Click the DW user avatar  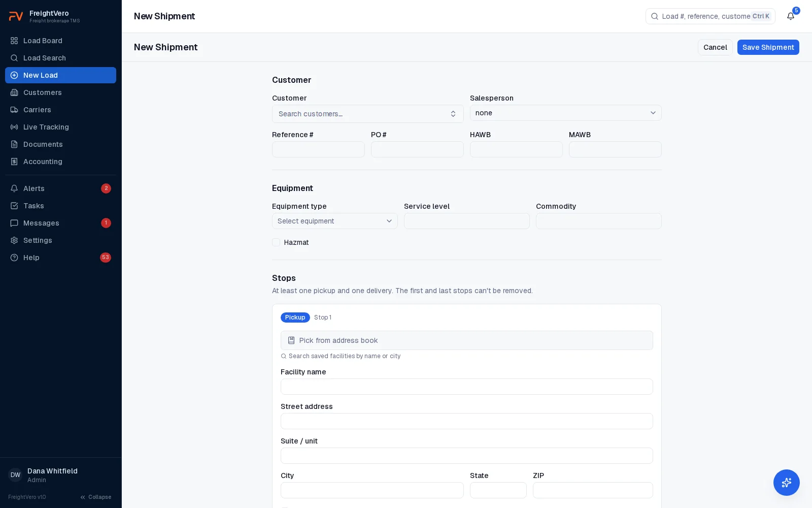(15, 475)
